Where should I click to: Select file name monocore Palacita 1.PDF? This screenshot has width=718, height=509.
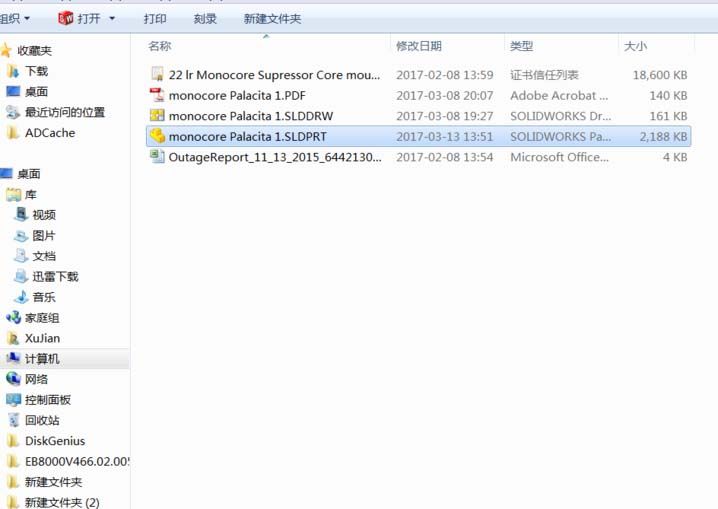pyautogui.click(x=237, y=96)
